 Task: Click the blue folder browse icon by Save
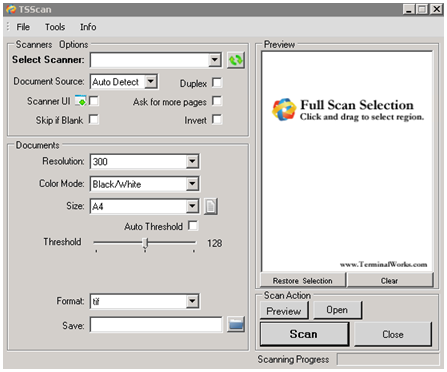[x=236, y=324]
